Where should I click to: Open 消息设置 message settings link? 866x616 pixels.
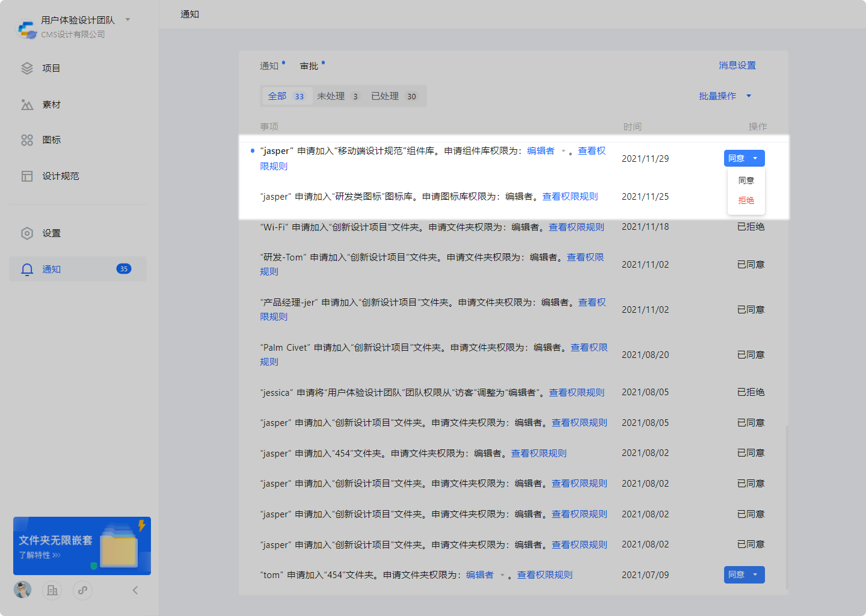[737, 66]
